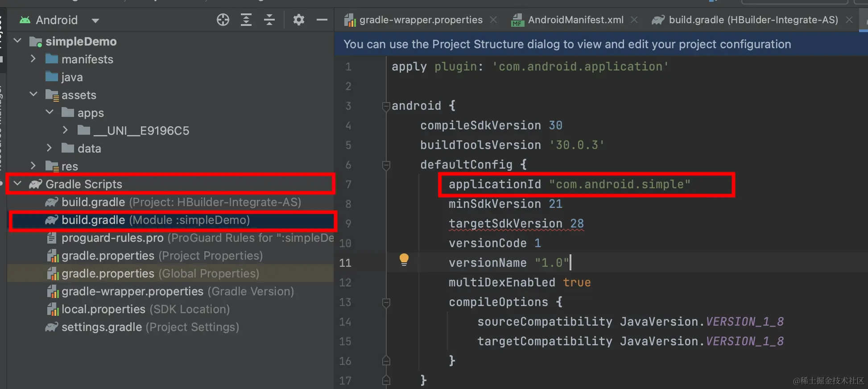Screen dimensions: 868x389
Task: Click the targetSdkVersion 28 warning text
Action: (x=516, y=223)
